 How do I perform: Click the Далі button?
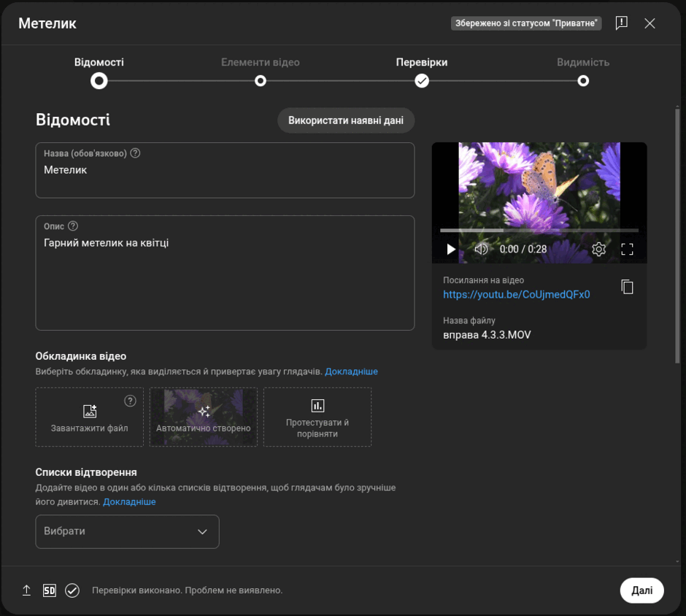tap(641, 590)
